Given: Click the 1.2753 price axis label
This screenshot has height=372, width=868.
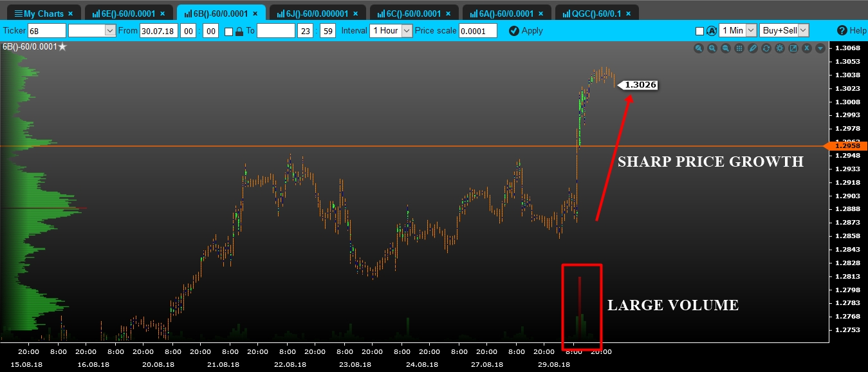Looking at the screenshot, I should point(847,330).
